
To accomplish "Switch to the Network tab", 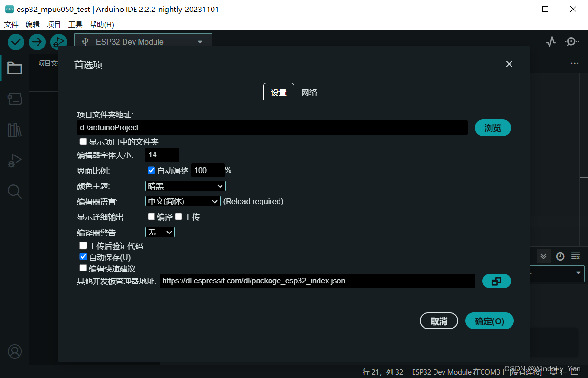I will coord(309,92).
